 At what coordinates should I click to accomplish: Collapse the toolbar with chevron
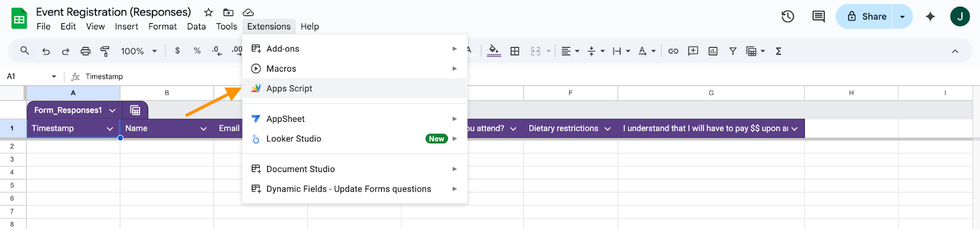click(955, 51)
